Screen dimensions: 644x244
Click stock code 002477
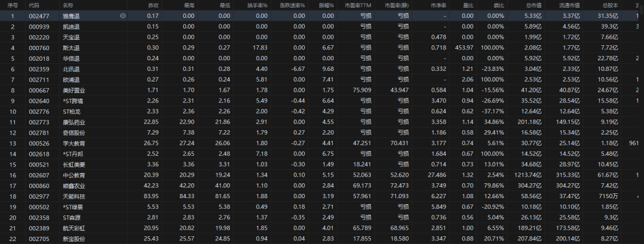point(39,16)
